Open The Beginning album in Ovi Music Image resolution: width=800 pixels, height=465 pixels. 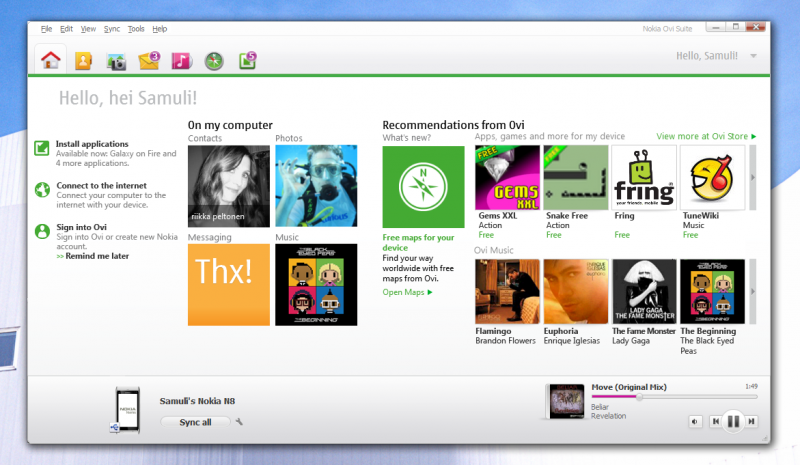click(712, 291)
